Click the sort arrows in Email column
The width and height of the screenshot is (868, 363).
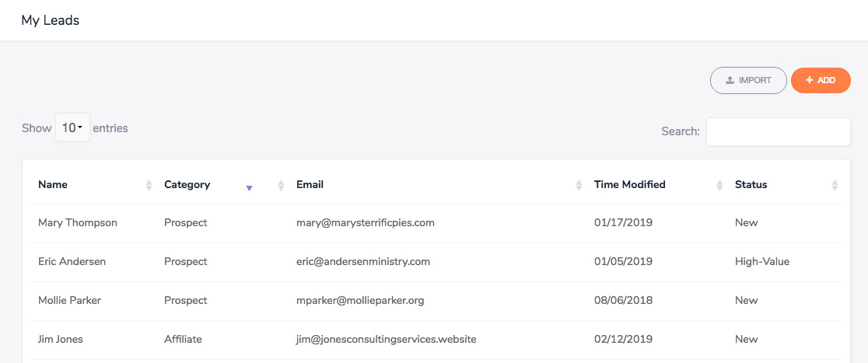coord(579,185)
